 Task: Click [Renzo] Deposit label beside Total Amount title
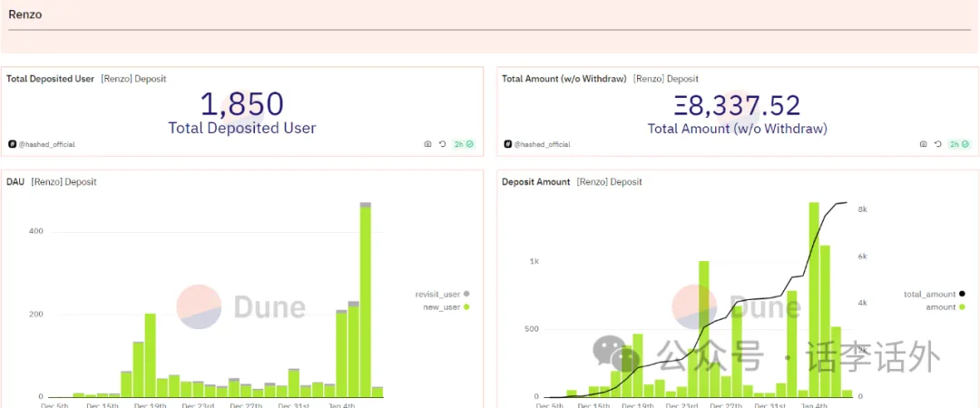tap(666, 79)
